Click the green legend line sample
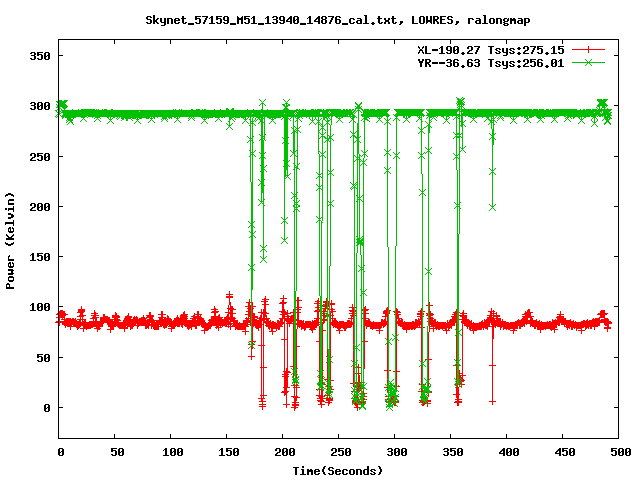 tap(588, 62)
